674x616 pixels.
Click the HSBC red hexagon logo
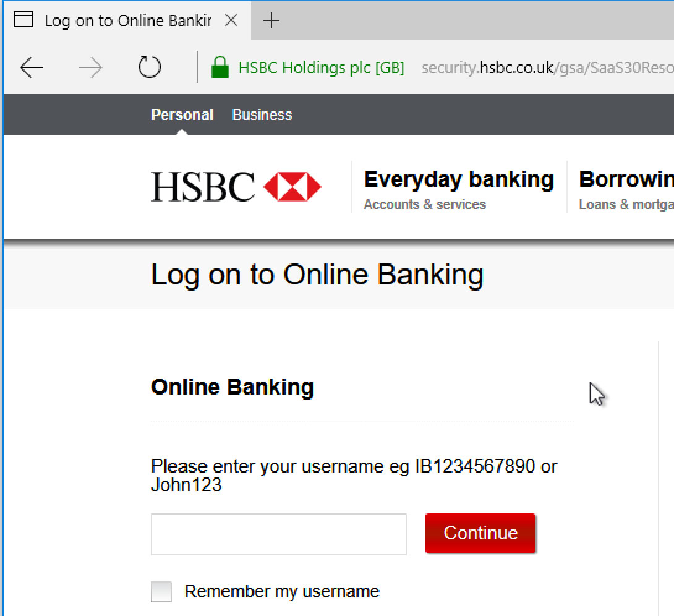click(x=292, y=187)
